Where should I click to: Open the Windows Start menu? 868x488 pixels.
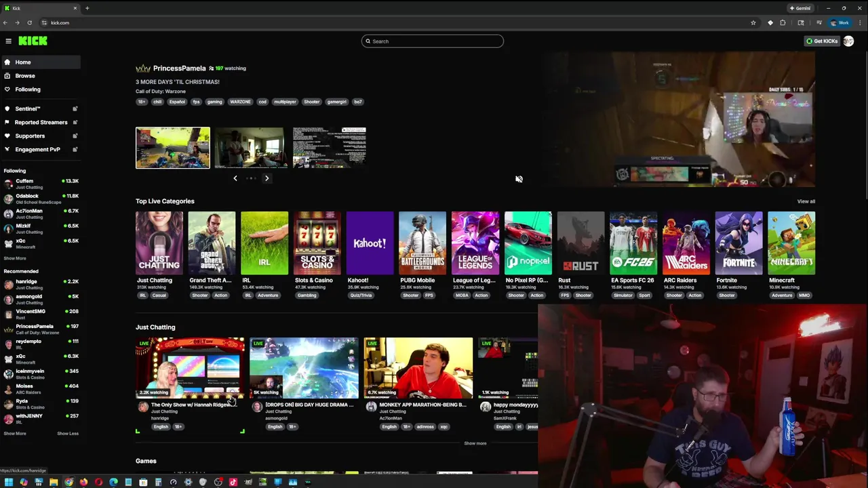pyautogui.click(x=8, y=482)
